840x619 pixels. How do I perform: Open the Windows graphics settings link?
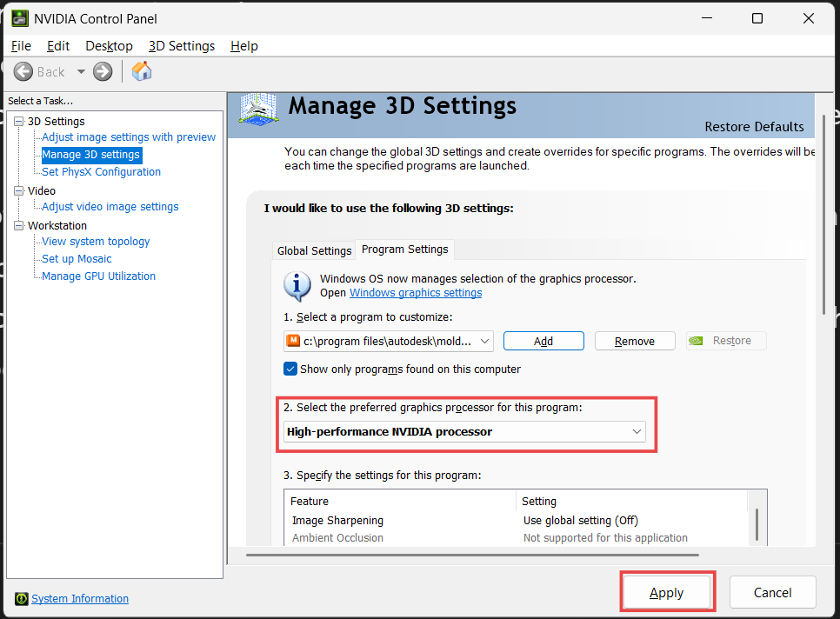point(416,293)
